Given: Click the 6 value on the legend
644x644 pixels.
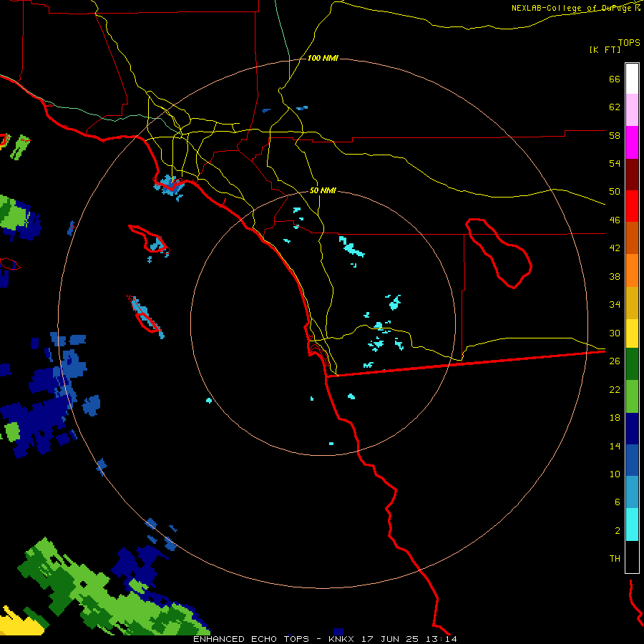Looking at the screenshot, I should pyautogui.click(x=617, y=502).
